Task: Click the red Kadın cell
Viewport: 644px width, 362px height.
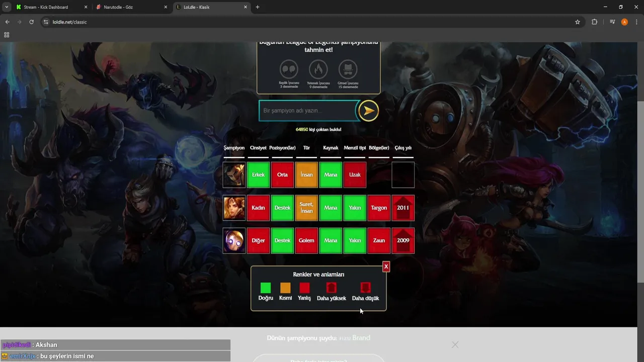Action: click(258, 208)
